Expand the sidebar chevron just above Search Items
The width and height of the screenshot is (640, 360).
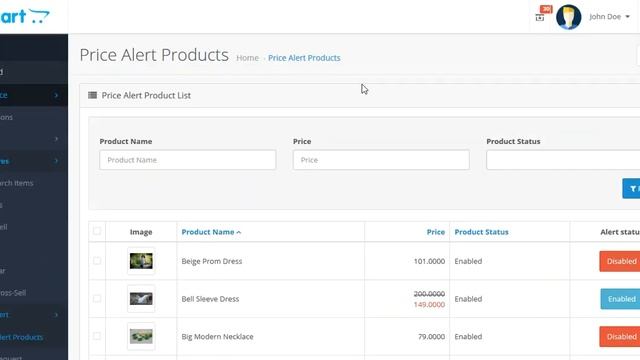(x=56, y=161)
